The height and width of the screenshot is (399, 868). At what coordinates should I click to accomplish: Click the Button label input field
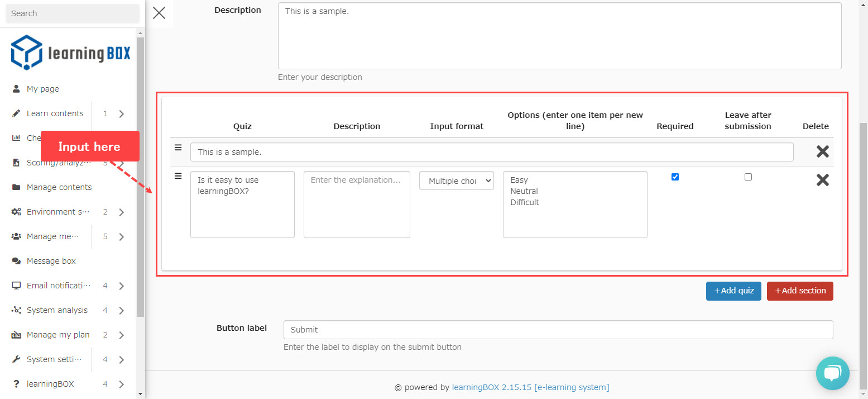click(558, 330)
